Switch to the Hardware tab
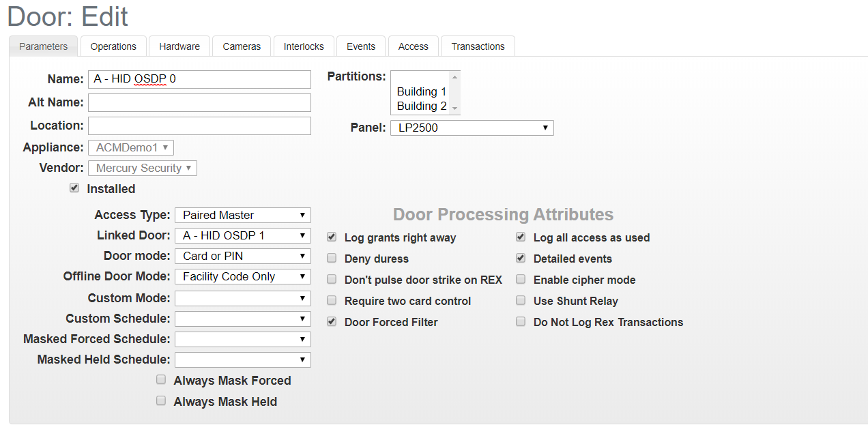 (x=179, y=46)
